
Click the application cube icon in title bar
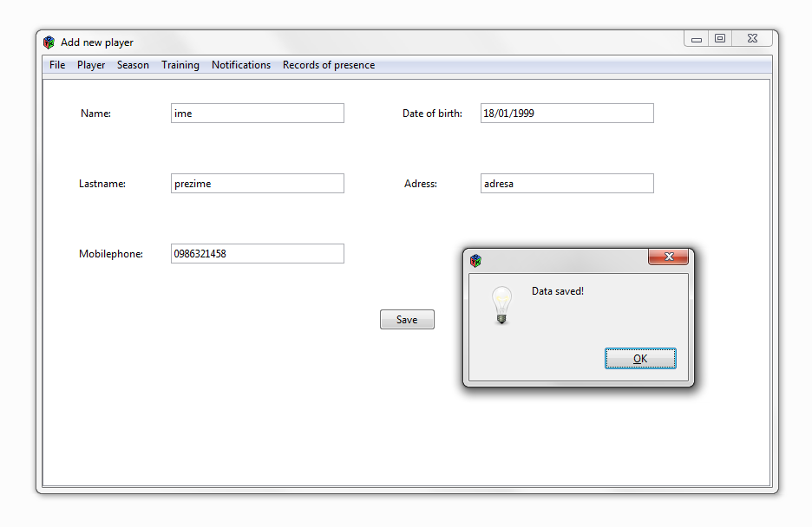pyautogui.click(x=49, y=42)
